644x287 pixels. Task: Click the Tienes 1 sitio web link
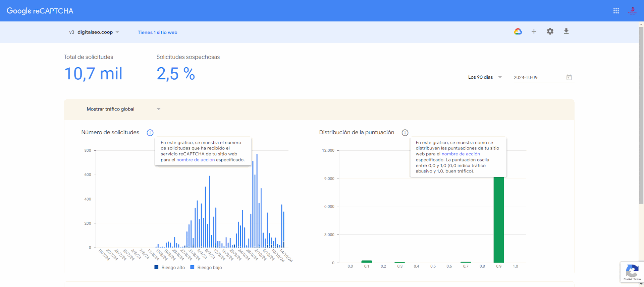pos(157,32)
